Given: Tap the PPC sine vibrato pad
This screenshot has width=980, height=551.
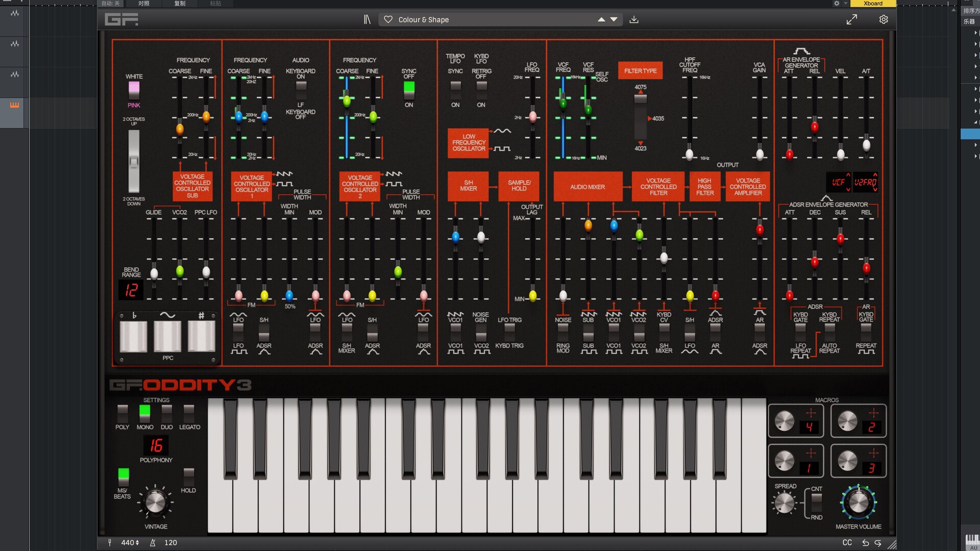Looking at the screenshot, I should [167, 336].
